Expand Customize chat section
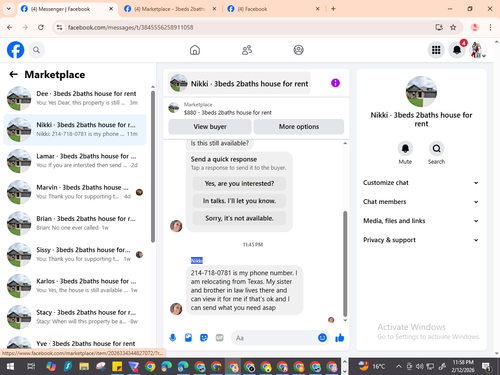 (421, 183)
